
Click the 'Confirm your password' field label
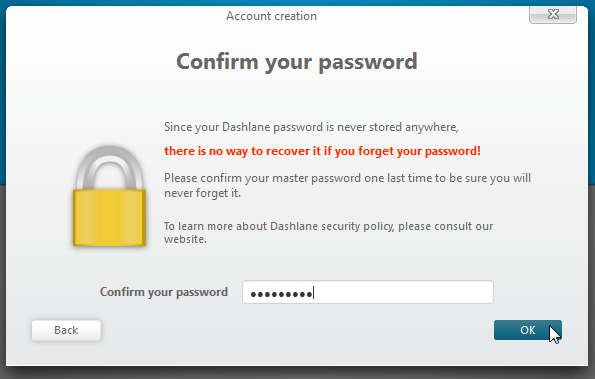click(x=164, y=292)
